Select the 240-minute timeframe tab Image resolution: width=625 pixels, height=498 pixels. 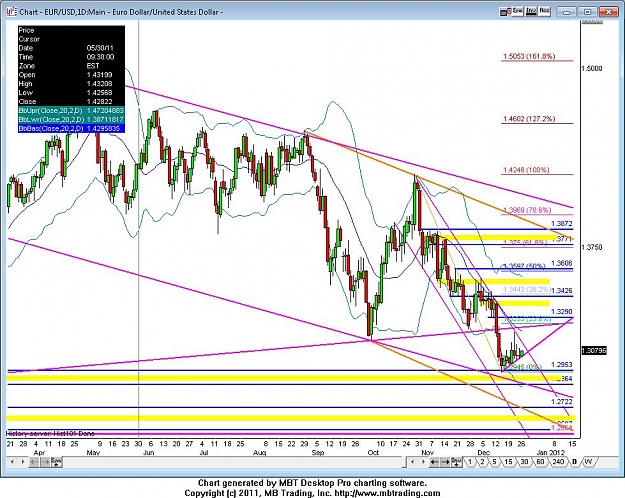coord(558,462)
